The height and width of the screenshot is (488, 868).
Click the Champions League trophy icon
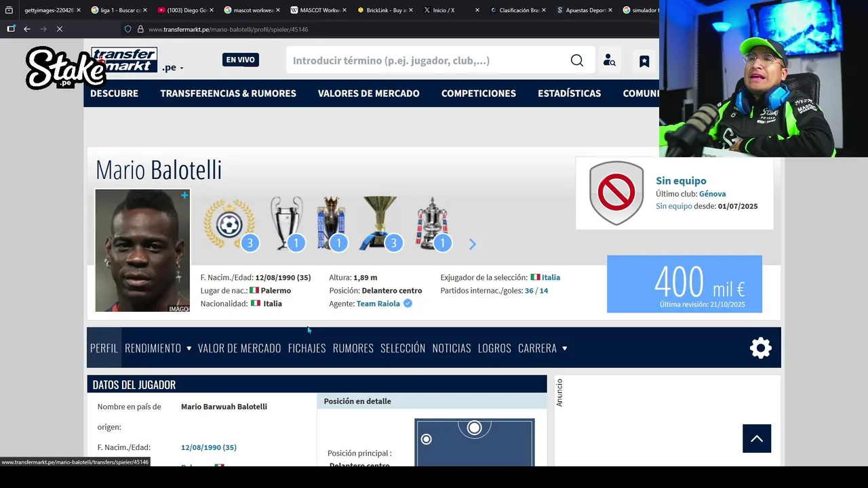287,224
